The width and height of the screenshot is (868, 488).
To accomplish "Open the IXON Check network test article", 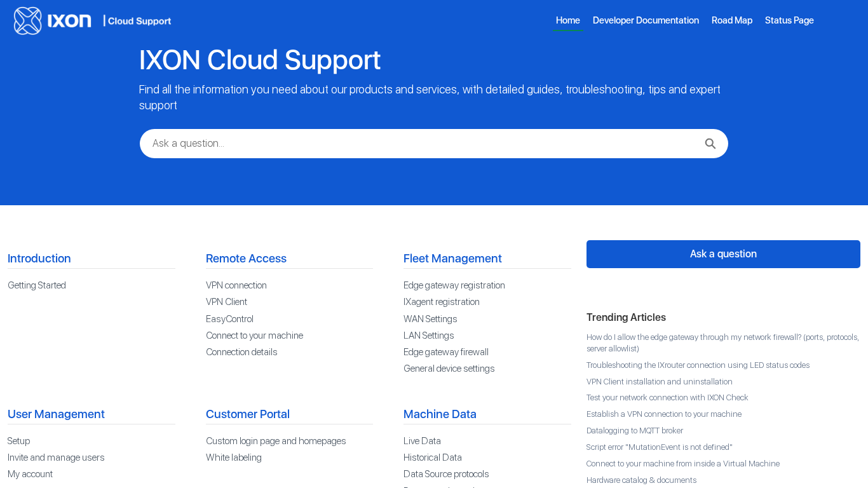I will pyautogui.click(x=667, y=398).
